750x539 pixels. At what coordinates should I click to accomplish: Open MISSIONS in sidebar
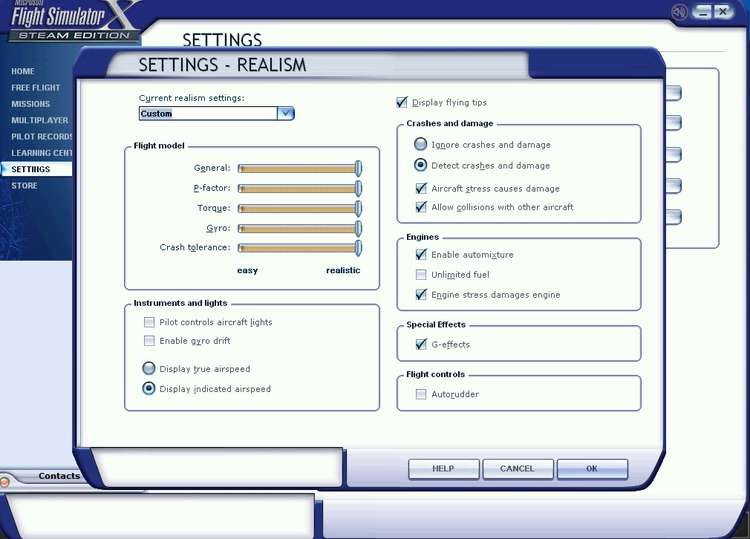(x=31, y=104)
